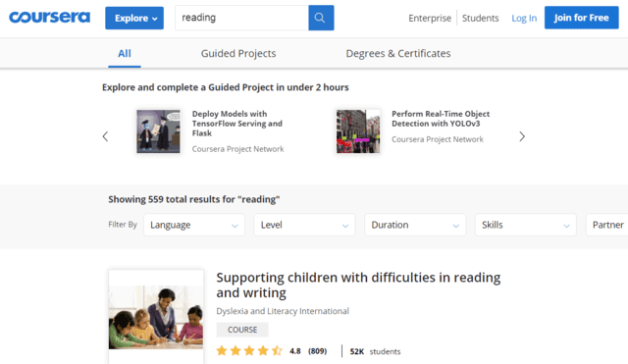Open "Deploy Models with TensorFlow Serving and Flask" title
The height and width of the screenshot is (364, 628).
[237, 124]
